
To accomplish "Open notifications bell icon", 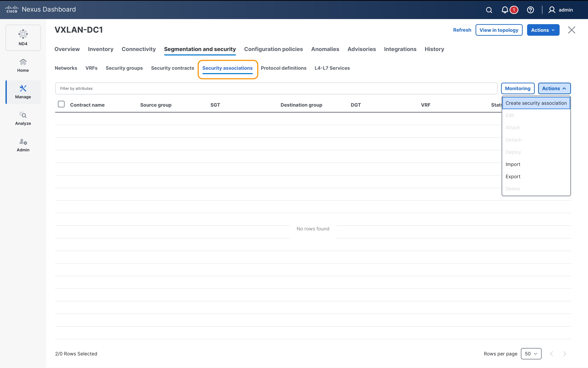I will point(505,10).
